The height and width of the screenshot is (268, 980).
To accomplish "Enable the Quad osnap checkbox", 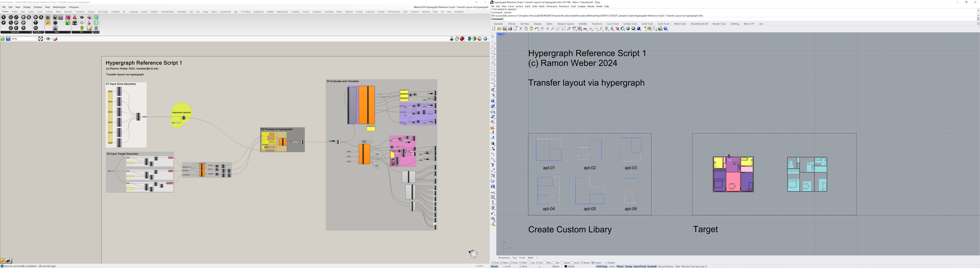I will tap(562, 263).
